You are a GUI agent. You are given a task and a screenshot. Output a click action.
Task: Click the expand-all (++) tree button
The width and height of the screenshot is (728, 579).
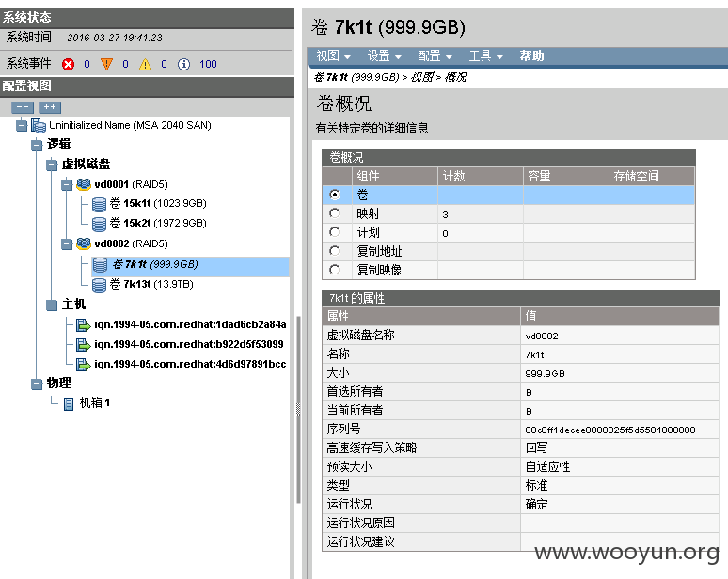tap(50, 107)
